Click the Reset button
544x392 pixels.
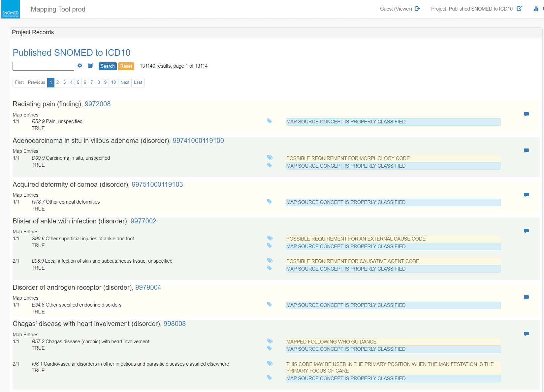(126, 66)
